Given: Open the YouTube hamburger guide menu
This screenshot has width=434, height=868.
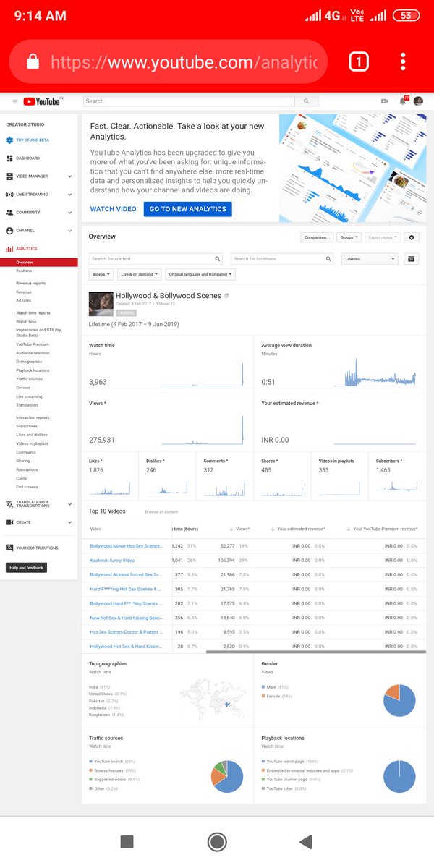Looking at the screenshot, I should click(x=14, y=101).
